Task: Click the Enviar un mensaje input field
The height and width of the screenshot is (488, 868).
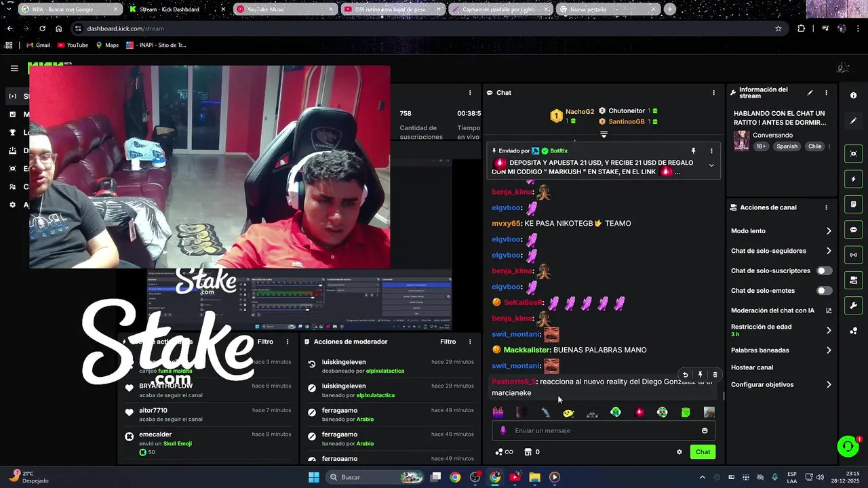Action: tap(604, 430)
